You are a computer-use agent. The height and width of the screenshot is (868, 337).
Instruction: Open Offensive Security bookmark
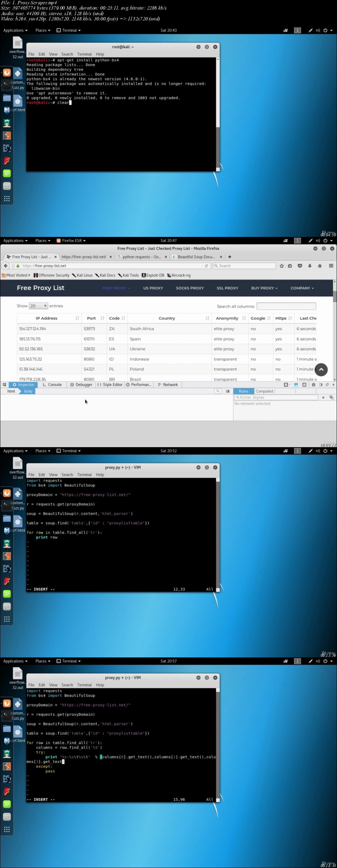52,275
